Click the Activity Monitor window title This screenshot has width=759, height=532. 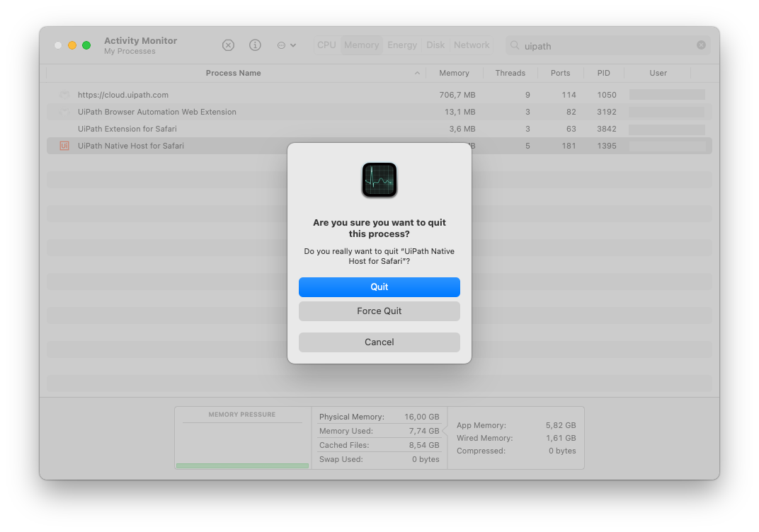click(140, 40)
